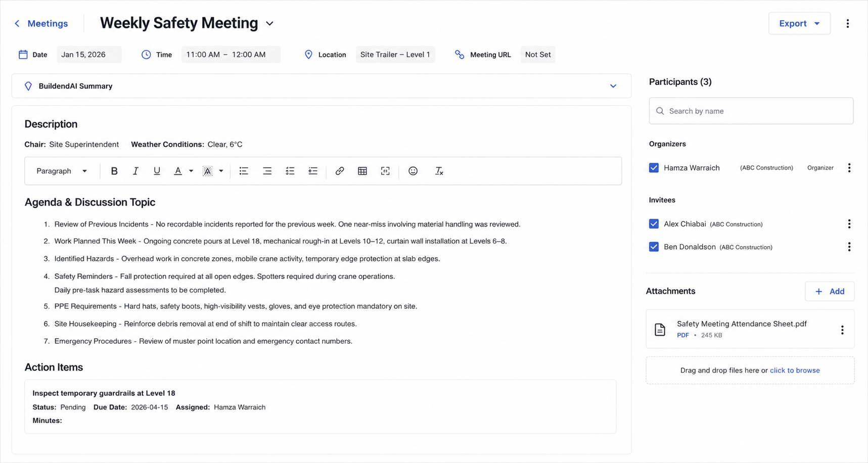Image resolution: width=868 pixels, height=463 pixels.
Task: Open the highlight color dropdown arrow
Action: click(x=221, y=171)
